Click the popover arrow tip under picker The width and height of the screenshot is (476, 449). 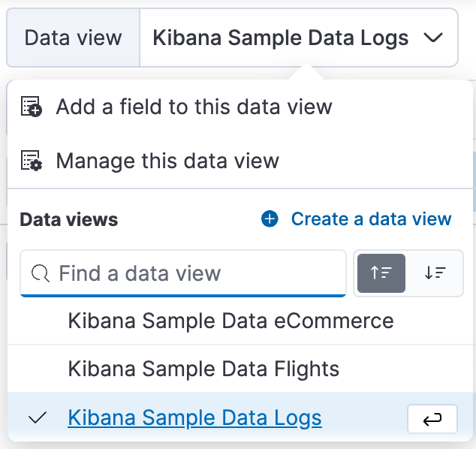[x=306, y=73]
